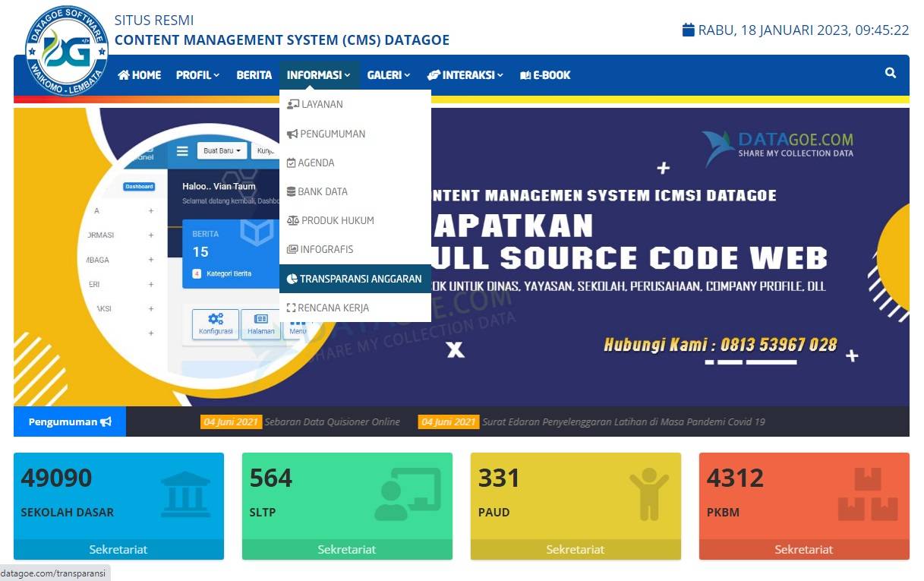Select TRANSPARANSI ANGGARAN from the Informasi menu

coord(355,279)
